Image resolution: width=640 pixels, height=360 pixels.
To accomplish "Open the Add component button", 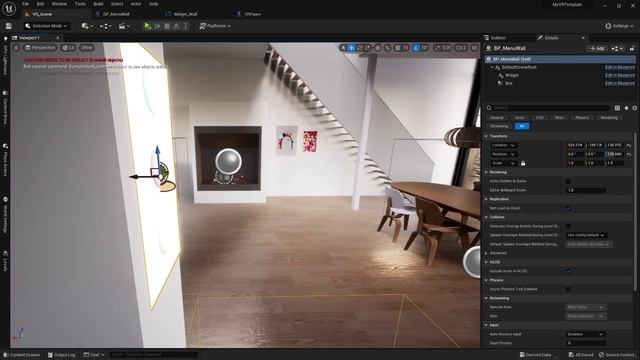I will point(597,49).
